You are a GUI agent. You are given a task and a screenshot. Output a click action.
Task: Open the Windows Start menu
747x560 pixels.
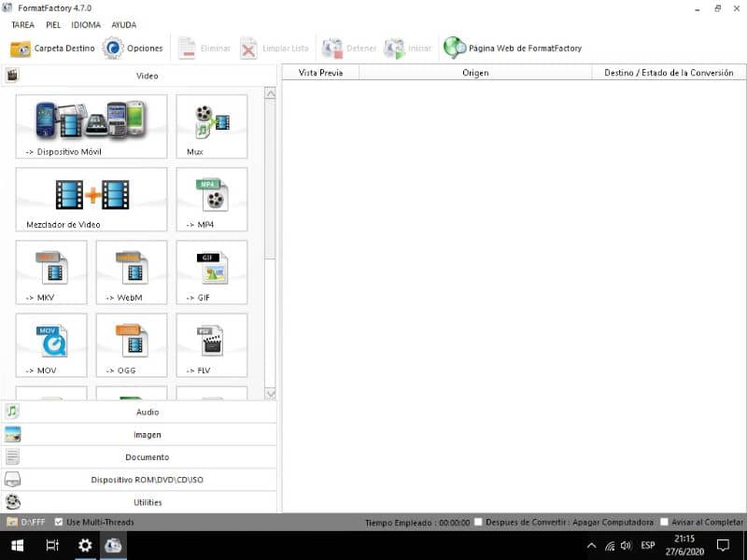pos(17,546)
